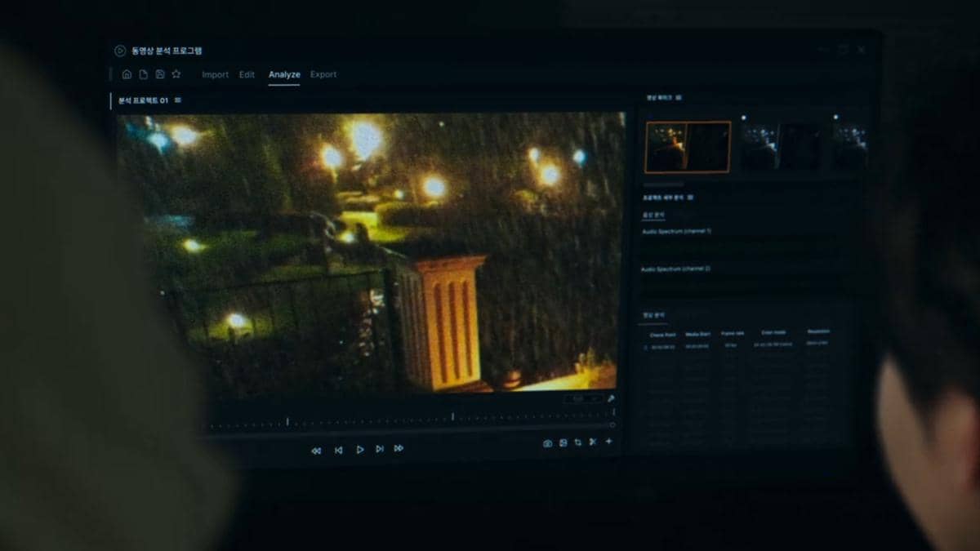
Task: Click the first tall marker on the timeline
Action: 287,421
